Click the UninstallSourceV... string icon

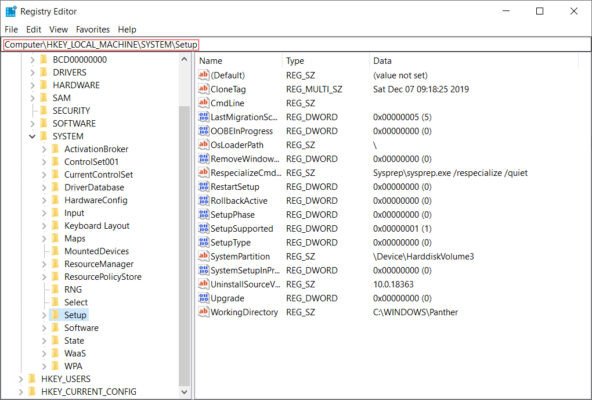pyautogui.click(x=204, y=284)
